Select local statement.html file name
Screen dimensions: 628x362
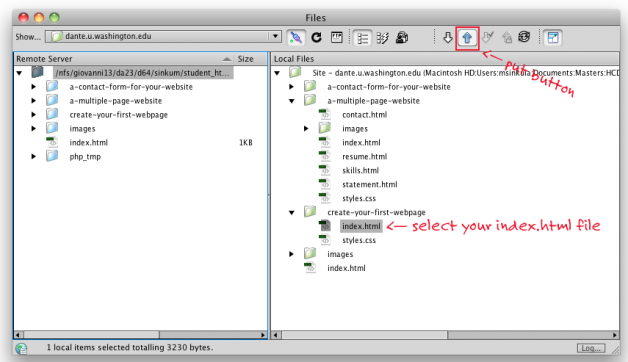369,184
